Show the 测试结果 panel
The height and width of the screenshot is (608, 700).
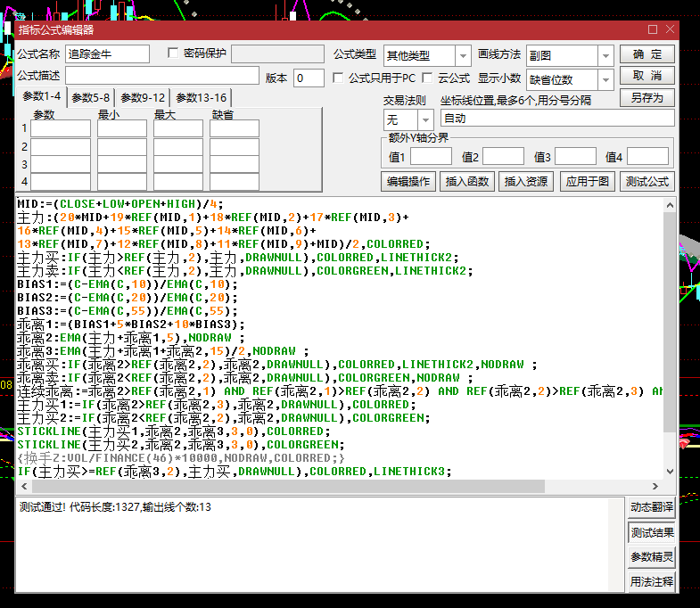[651, 532]
